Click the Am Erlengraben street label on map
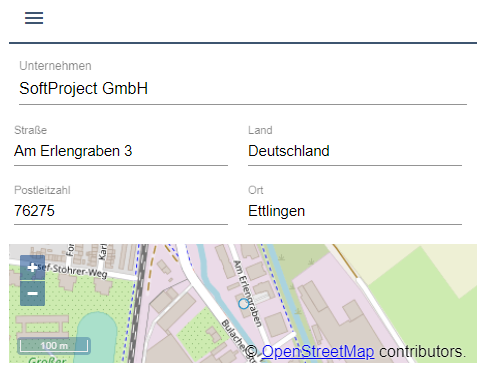This screenshot has height=370, width=485. [x=248, y=294]
